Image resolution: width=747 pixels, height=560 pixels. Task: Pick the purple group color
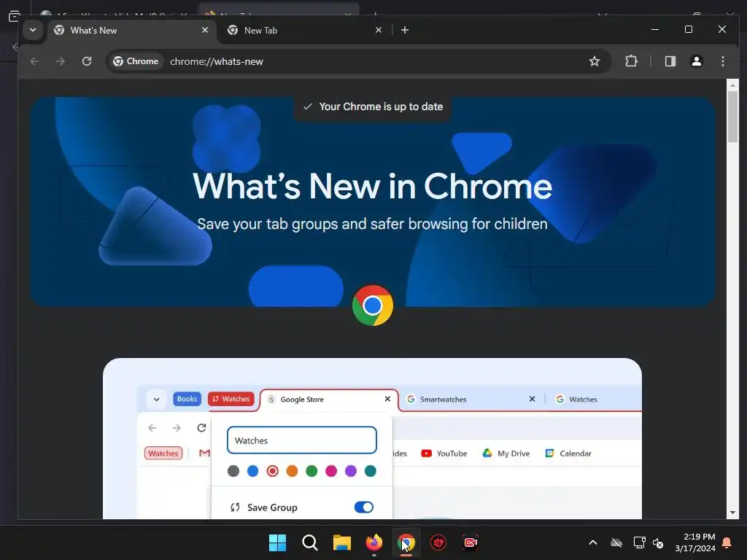pyautogui.click(x=351, y=471)
